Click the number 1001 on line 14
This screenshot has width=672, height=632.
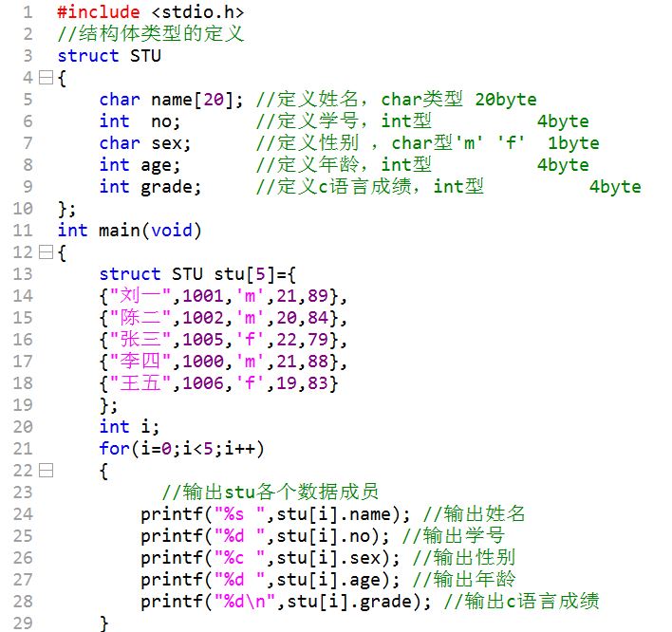(x=203, y=296)
